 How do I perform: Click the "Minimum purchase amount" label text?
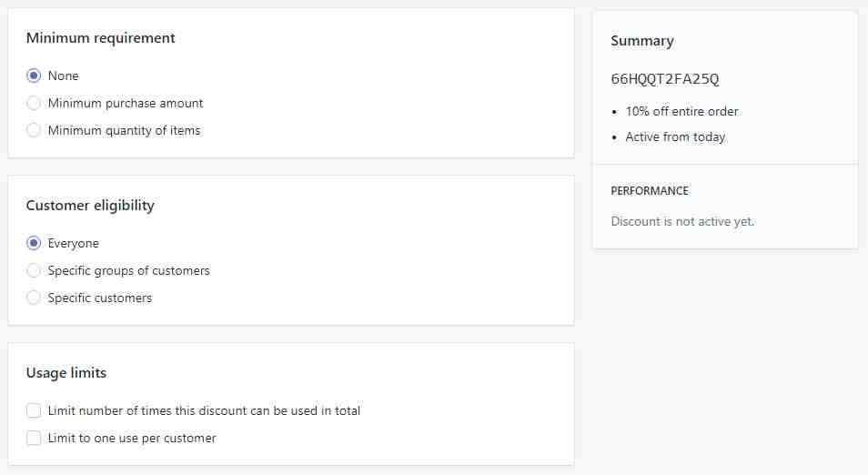(x=126, y=104)
